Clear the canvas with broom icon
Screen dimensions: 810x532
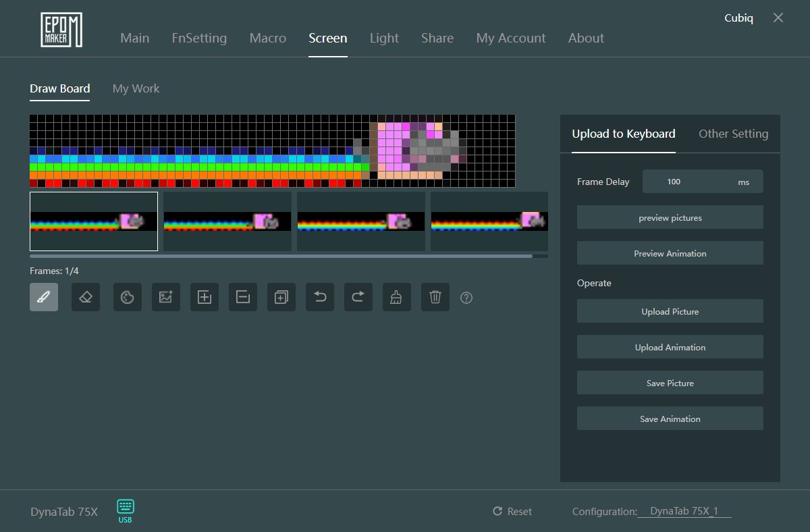pyautogui.click(x=397, y=297)
